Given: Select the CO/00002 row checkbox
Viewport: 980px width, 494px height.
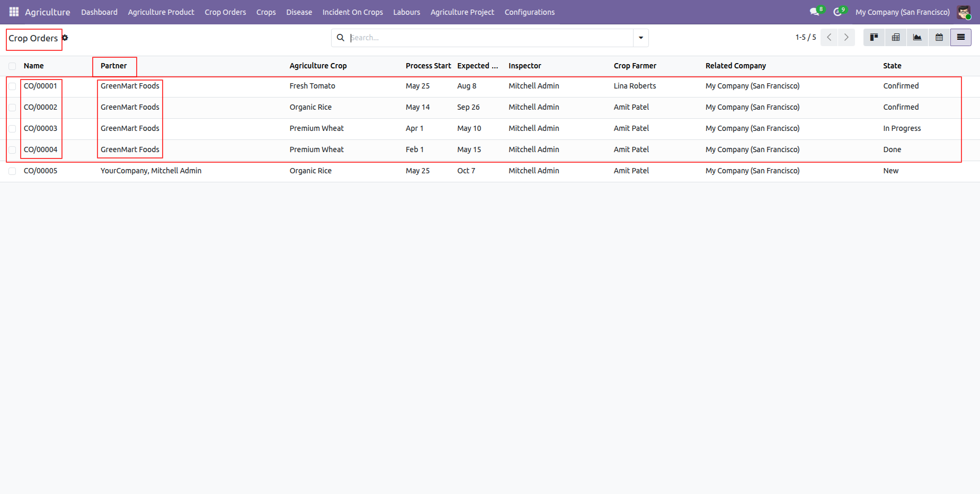Looking at the screenshot, I should [12, 108].
